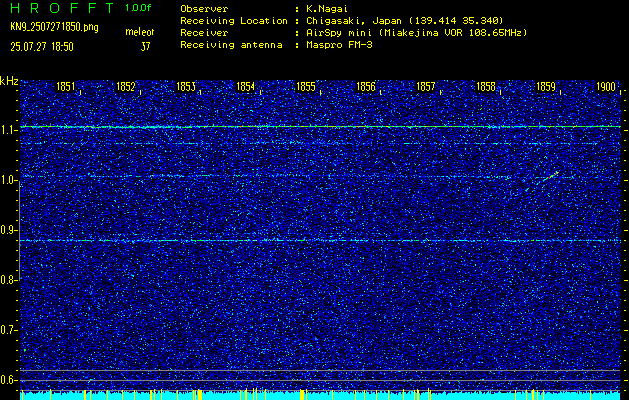This screenshot has height=400, width=629.
Task: Select the antenna name Maspro FM-3
Action: click(339, 45)
